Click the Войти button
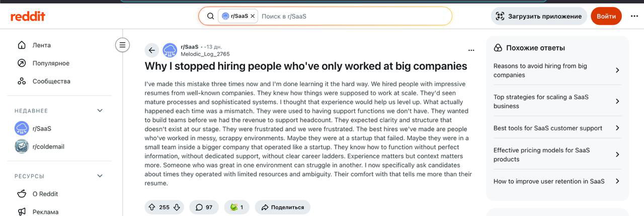The image size is (644, 216). 606,16
